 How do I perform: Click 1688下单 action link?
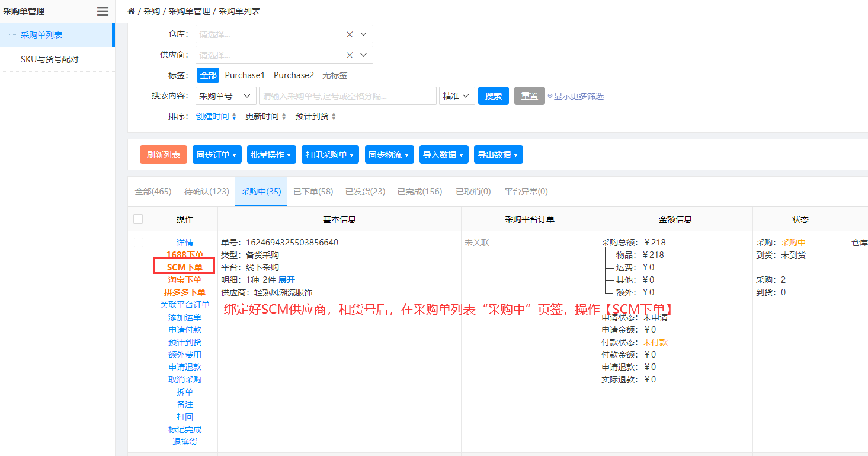point(185,254)
